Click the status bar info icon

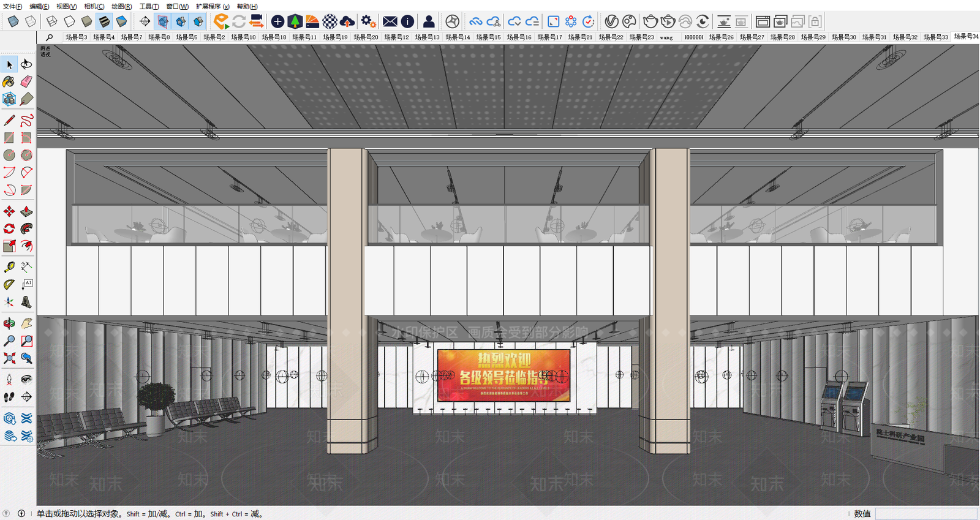tap(21, 514)
